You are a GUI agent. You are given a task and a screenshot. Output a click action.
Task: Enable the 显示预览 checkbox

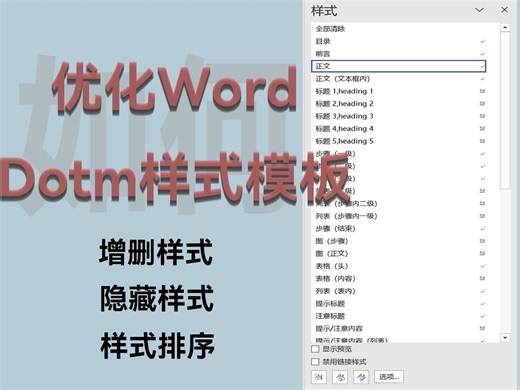point(315,349)
